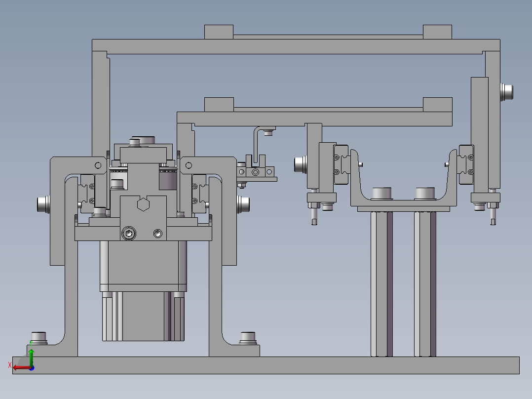Select the small socket screw on the clamp block
Screen dimensions: 532x399
pos(158,234)
